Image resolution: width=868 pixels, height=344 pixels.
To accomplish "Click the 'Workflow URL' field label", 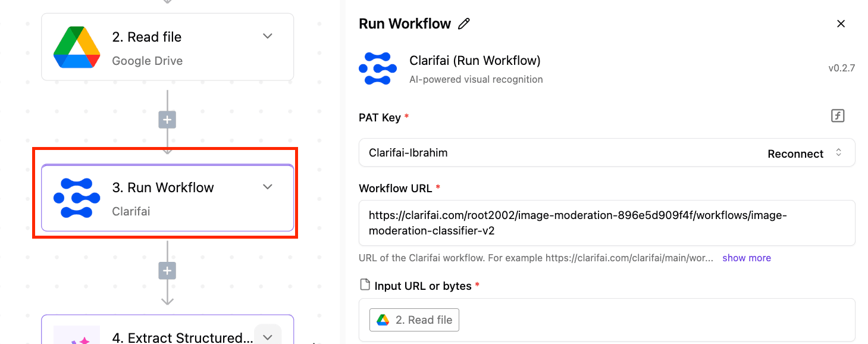I will click(x=395, y=188).
